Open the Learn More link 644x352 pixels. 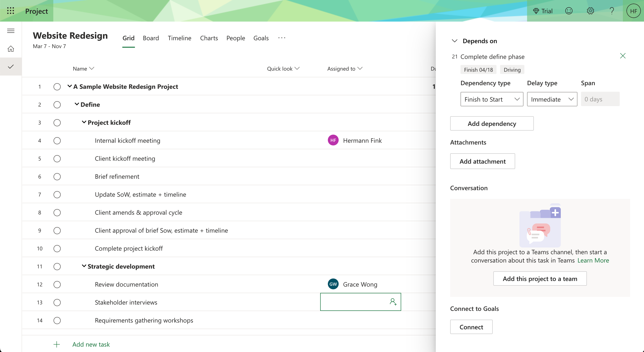click(x=593, y=260)
